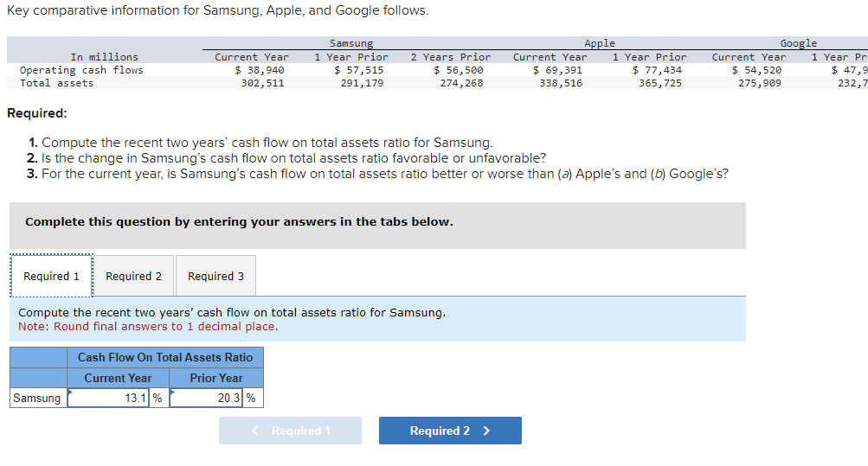This screenshot has width=868, height=466.
Task: Click the Key comparative information intro sentence
Action: pyautogui.click(x=217, y=10)
